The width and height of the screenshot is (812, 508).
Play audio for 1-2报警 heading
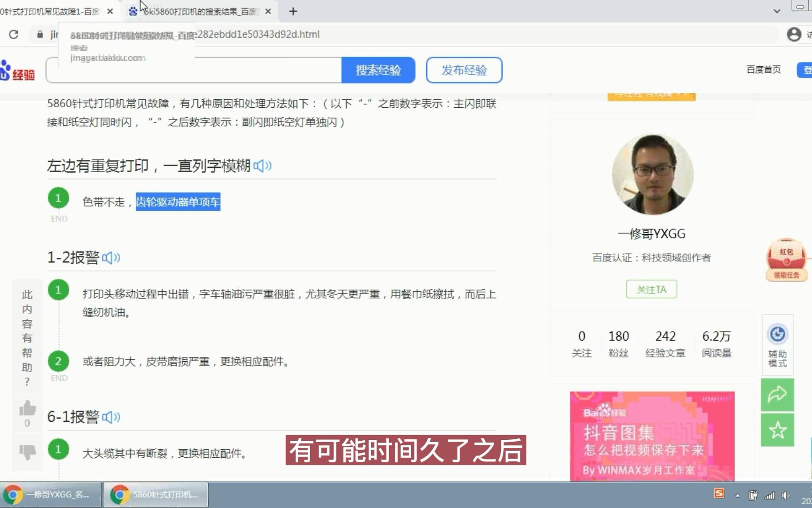111,258
